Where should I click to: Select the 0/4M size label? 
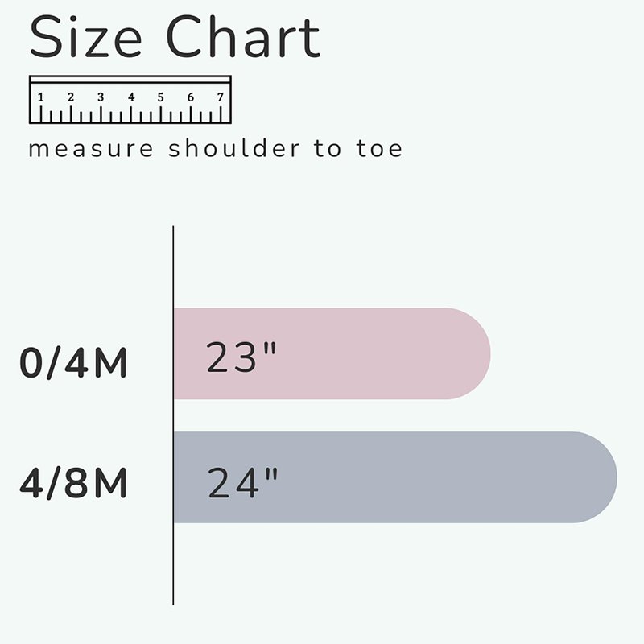73,364
